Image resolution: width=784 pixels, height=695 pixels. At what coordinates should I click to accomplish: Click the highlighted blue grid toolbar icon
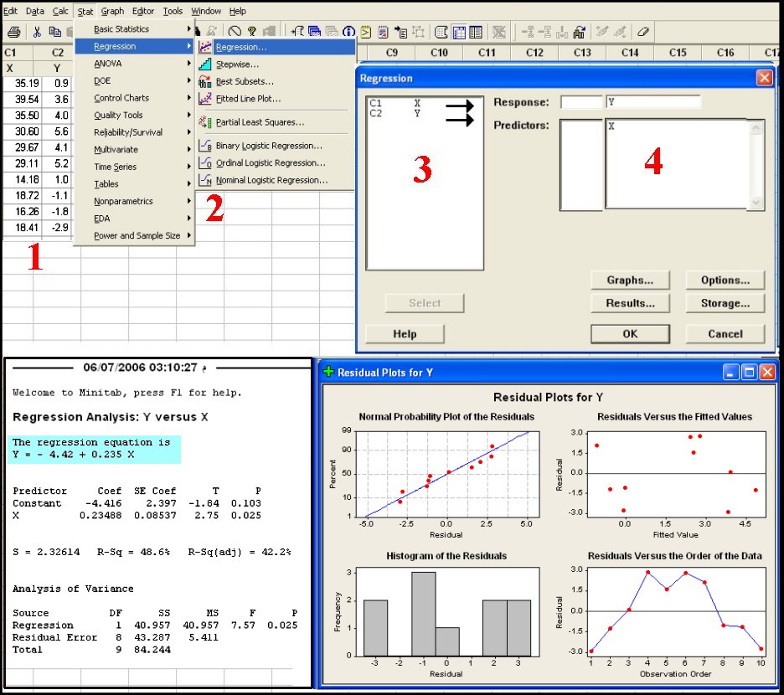click(458, 32)
